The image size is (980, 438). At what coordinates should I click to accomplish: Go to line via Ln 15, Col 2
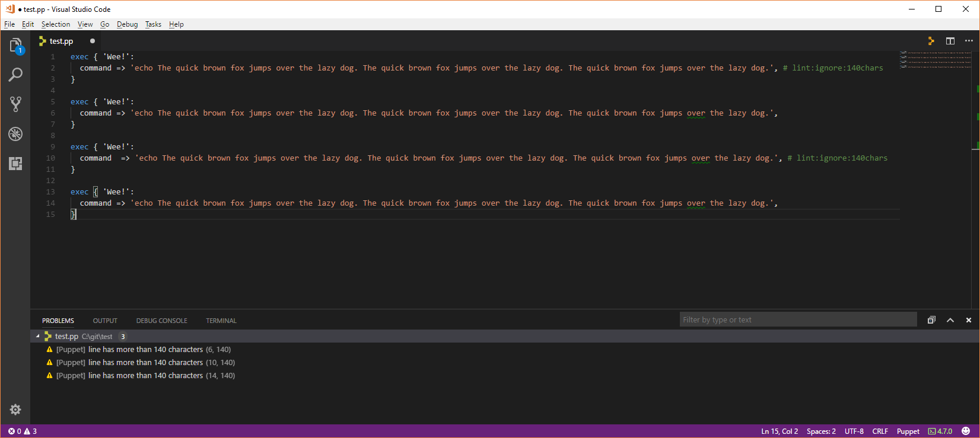point(779,431)
